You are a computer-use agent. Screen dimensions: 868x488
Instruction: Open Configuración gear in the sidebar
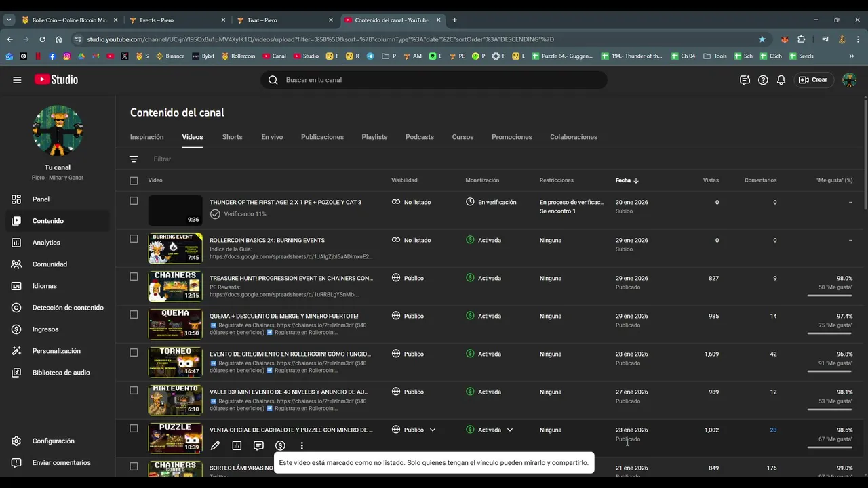(x=16, y=441)
